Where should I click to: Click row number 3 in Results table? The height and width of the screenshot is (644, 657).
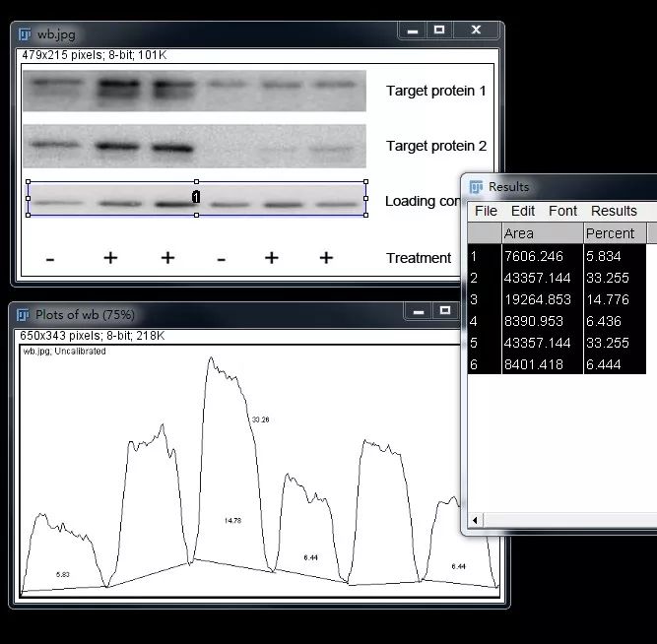tap(474, 299)
